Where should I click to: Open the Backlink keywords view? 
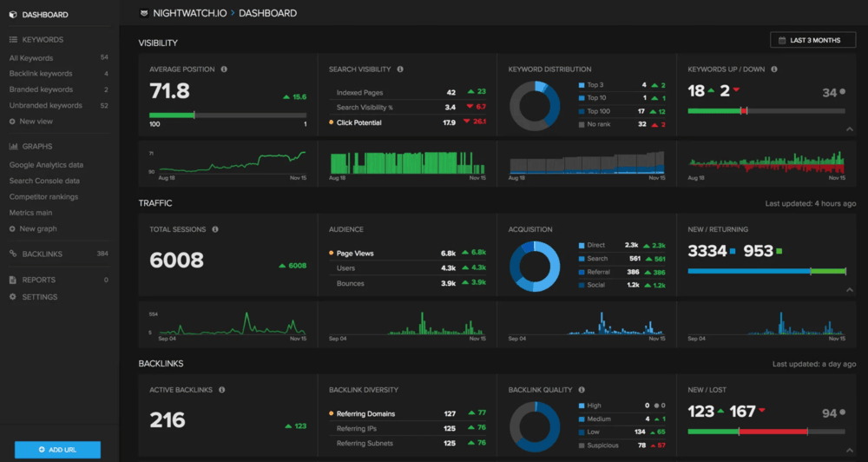41,74
